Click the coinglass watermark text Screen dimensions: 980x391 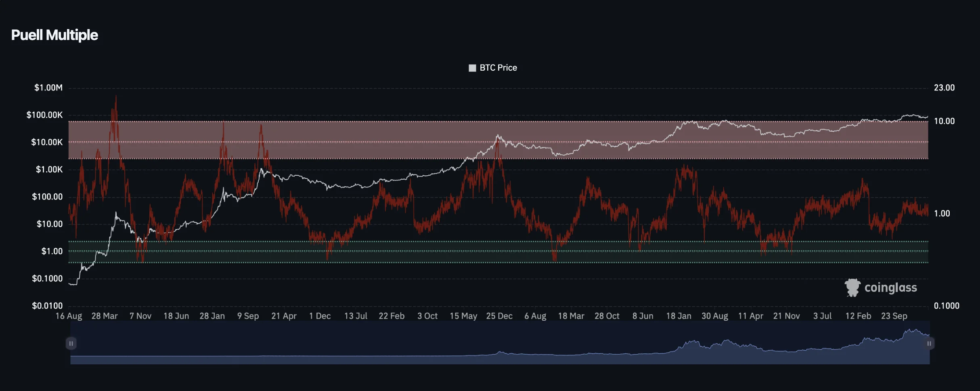(x=890, y=288)
